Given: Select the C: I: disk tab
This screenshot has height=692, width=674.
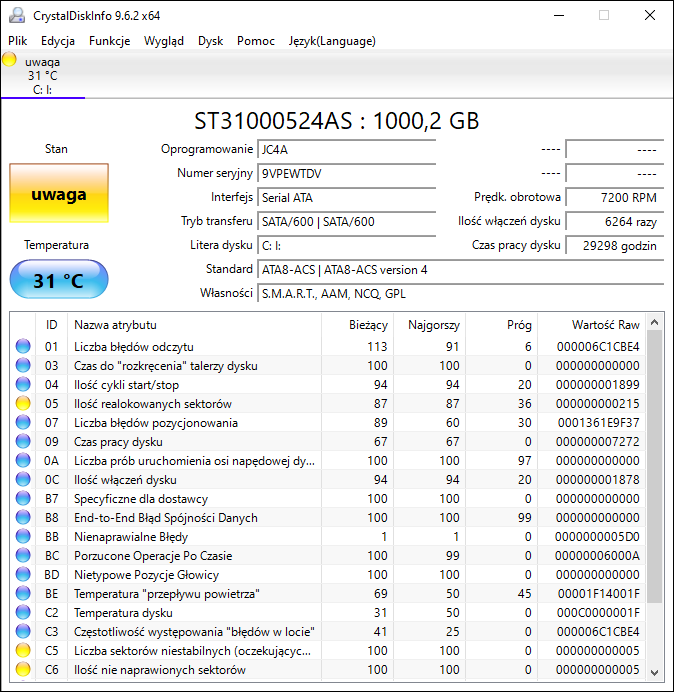Looking at the screenshot, I should [43, 75].
